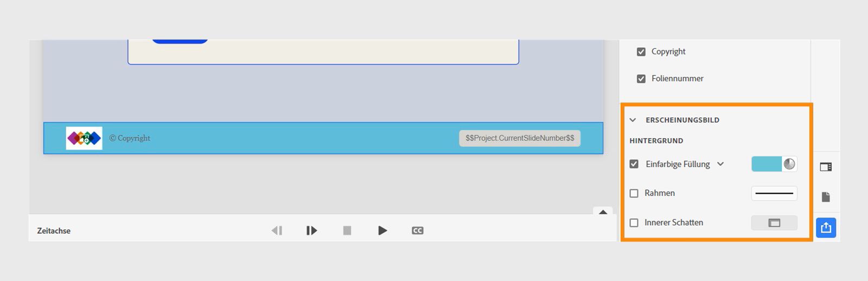868x281 pixels.
Task: Open the slide properties panel icon
Action: (826, 167)
